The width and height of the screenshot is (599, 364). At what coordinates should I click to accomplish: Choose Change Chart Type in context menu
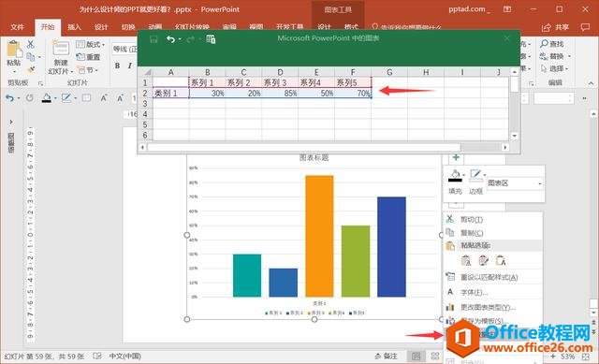pos(493,307)
